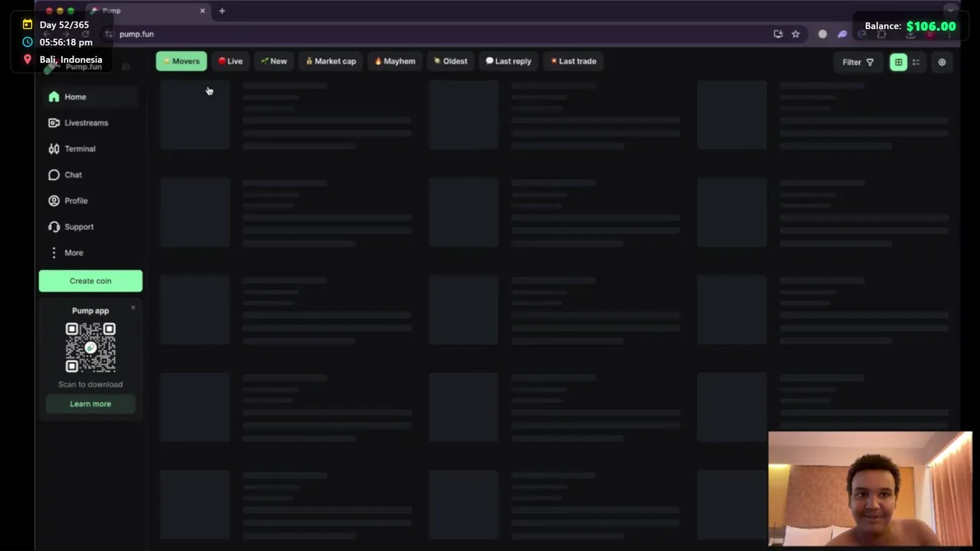Screen dimensions: 980x551
Task: Click the gray circle extension icon
Action: click(822, 34)
